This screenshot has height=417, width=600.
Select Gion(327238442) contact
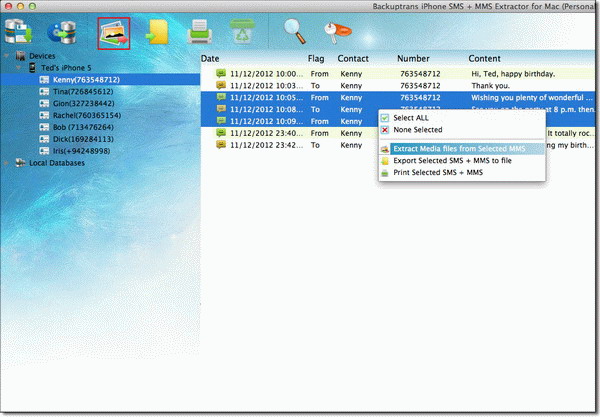(83, 103)
